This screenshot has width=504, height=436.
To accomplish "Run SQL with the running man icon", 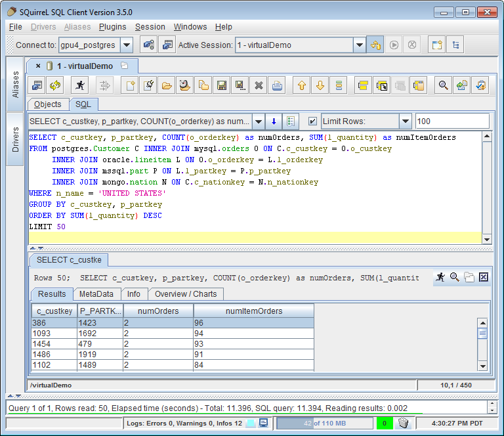I will [79, 85].
